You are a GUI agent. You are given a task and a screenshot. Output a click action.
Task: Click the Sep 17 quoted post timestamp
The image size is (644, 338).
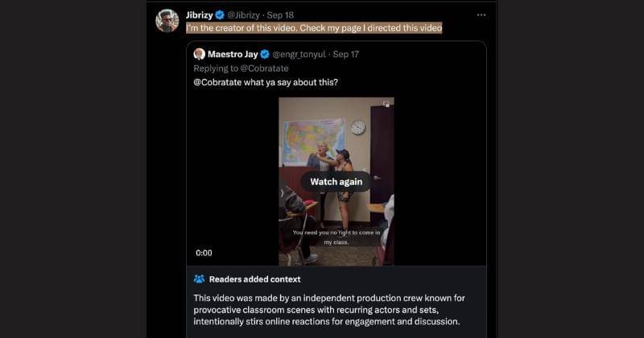coord(346,54)
